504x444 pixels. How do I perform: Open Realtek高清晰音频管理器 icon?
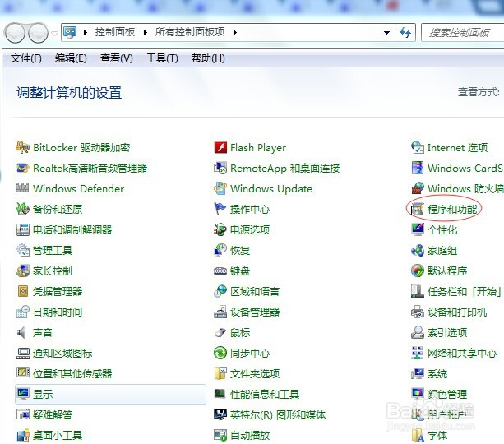(22, 169)
